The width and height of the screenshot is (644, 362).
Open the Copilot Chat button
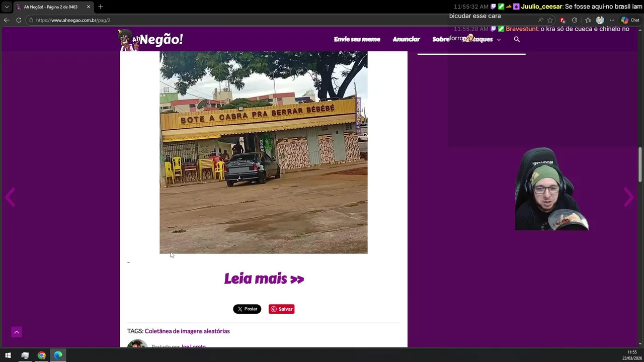click(x=630, y=20)
